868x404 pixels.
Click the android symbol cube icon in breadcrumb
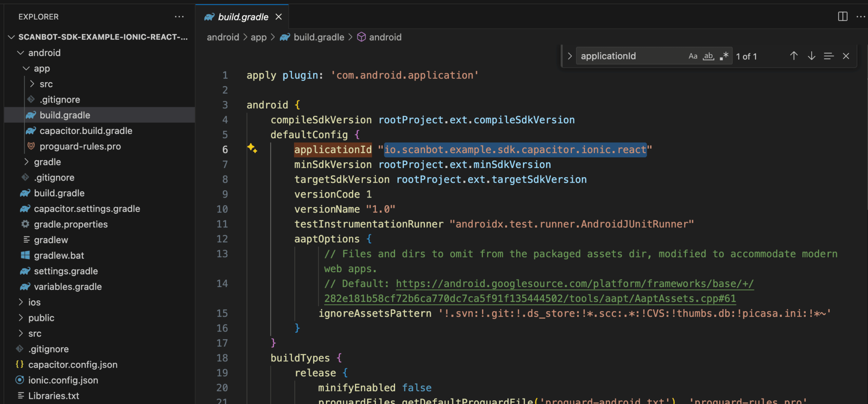(x=362, y=37)
